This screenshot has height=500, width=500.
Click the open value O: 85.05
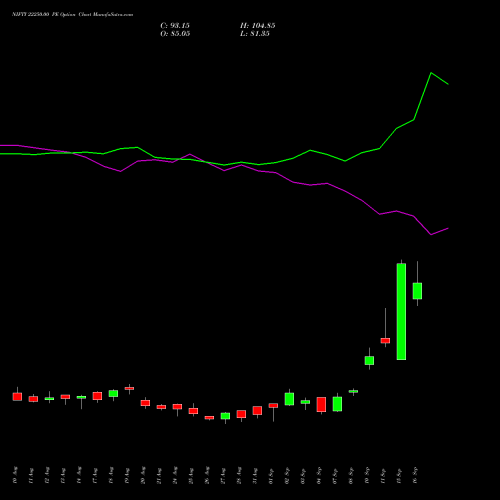[x=175, y=34]
